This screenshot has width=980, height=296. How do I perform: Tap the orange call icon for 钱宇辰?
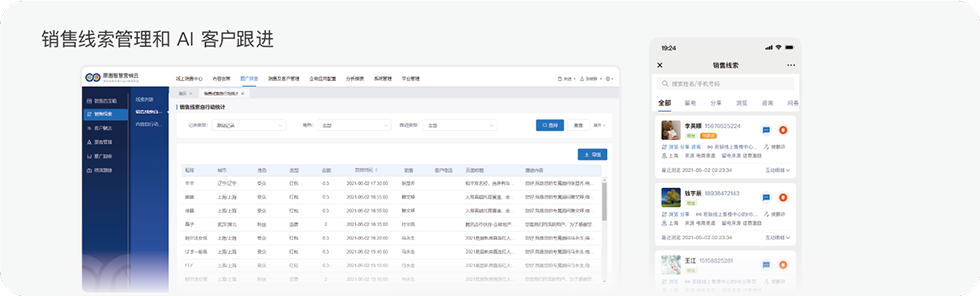point(783,197)
